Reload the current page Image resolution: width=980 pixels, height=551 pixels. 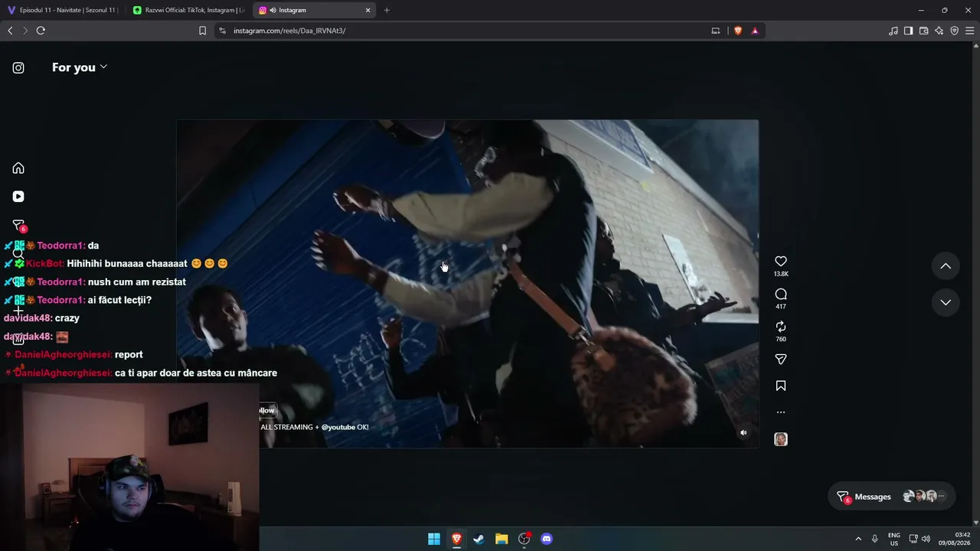tap(41, 31)
